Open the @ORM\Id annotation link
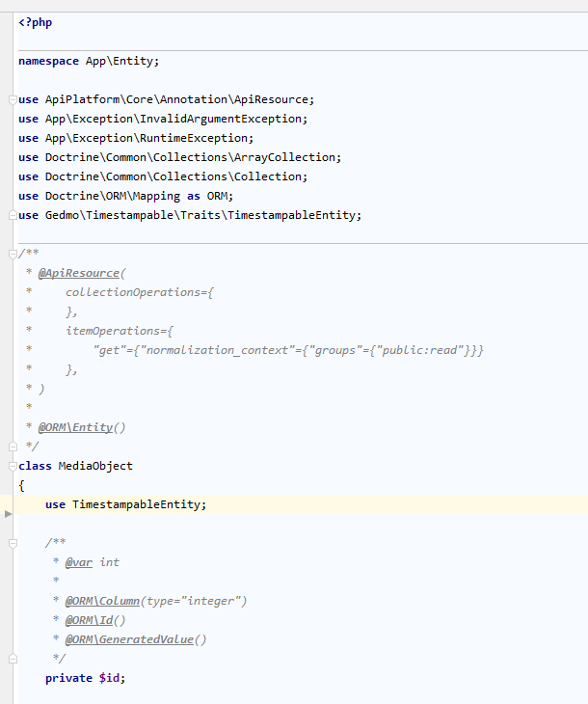Screen dimensions: 588x704 click(89, 620)
